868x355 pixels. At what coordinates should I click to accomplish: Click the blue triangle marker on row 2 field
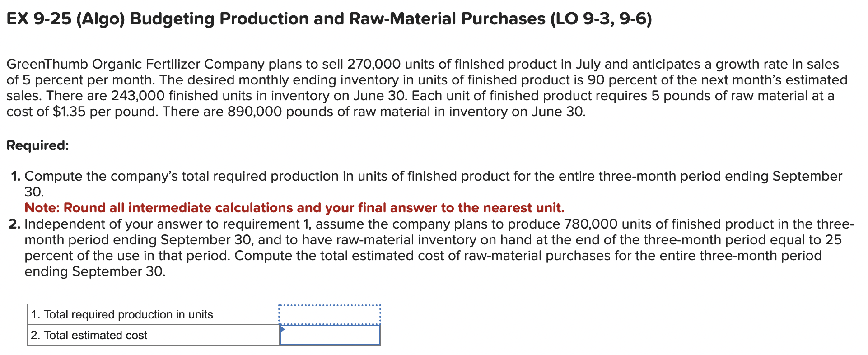coord(284,330)
